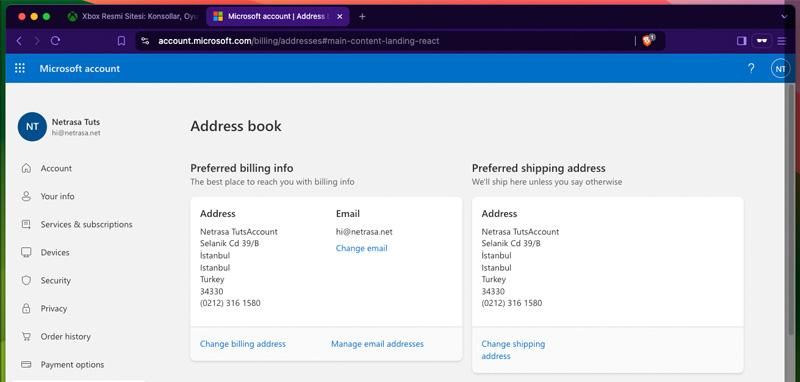800x382 pixels.
Task: Open site settings icon in address bar
Action: 145,41
